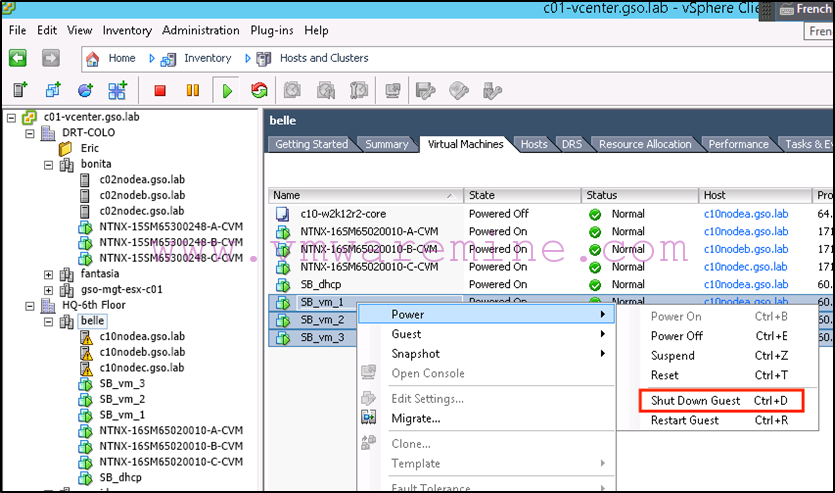Choose Reset from Power submenu
Viewport: 835px width, 493px height.
718,376
